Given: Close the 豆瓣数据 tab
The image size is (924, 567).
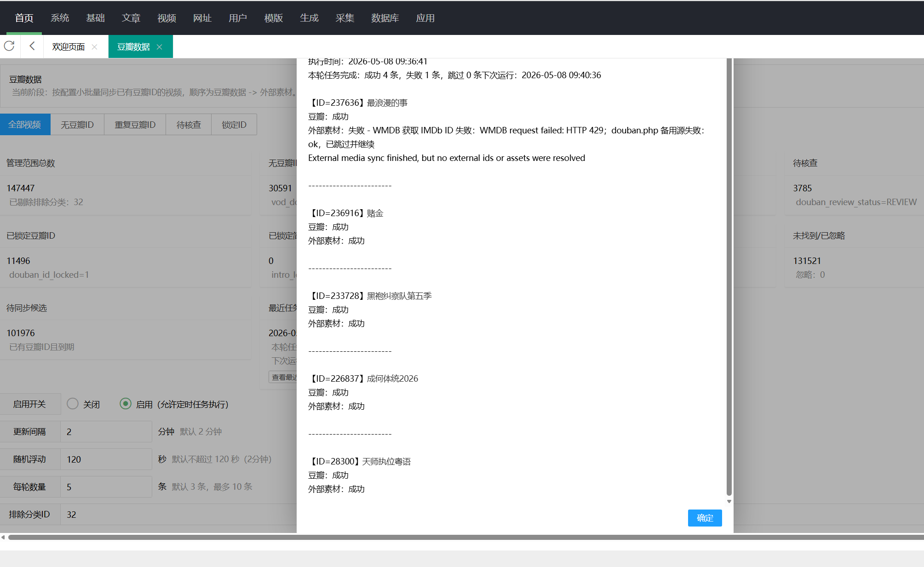Looking at the screenshot, I should (159, 47).
